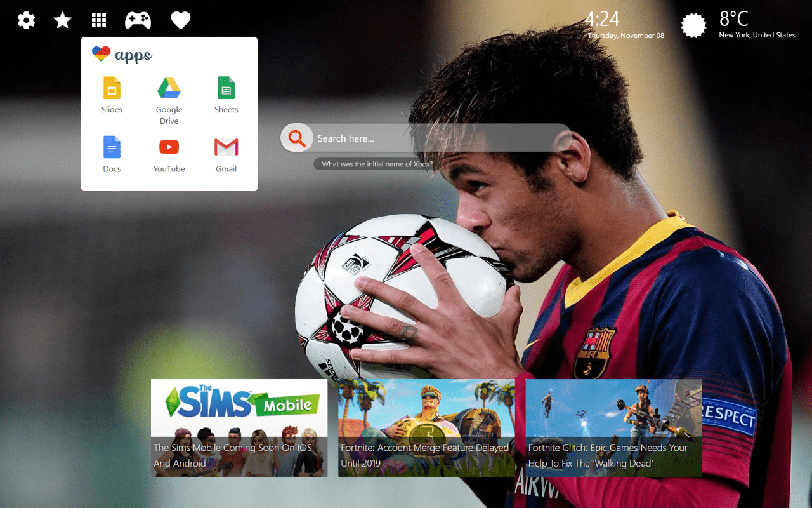Click the favorites star icon

pos(62,20)
